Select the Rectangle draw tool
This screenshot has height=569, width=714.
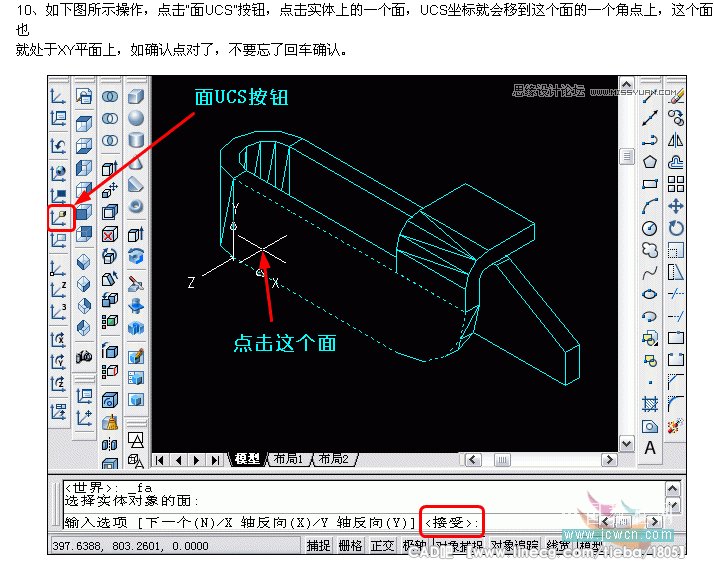pyautogui.click(x=650, y=184)
